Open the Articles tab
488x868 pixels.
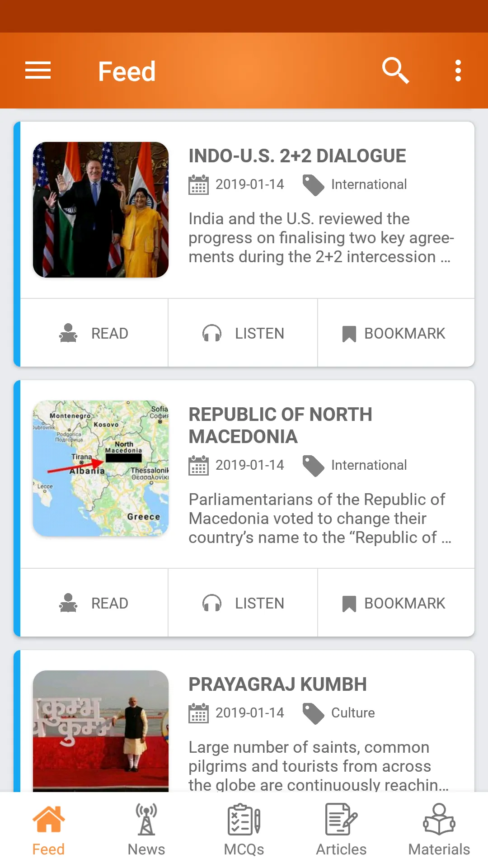click(341, 830)
